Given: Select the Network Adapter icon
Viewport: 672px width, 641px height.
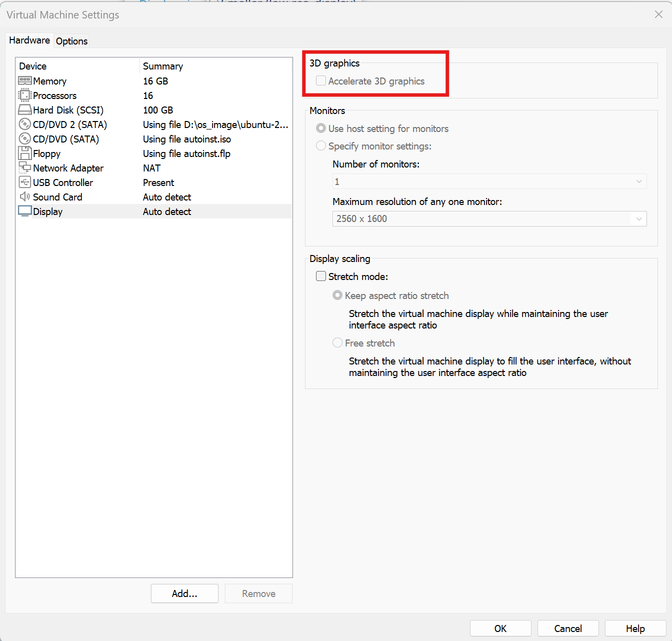Looking at the screenshot, I should (x=25, y=168).
